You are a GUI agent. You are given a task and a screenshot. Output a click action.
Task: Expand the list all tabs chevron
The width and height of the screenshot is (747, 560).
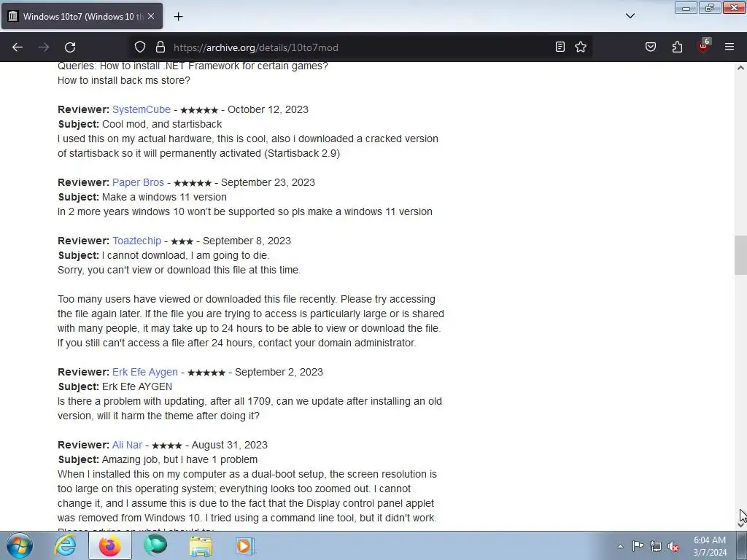point(630,16)
